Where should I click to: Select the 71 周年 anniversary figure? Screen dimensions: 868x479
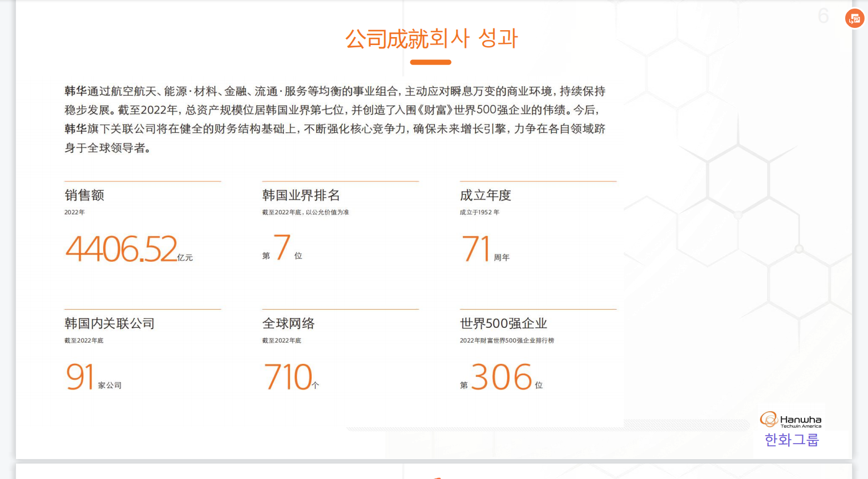pyautogui.click(x=477, y=249)
